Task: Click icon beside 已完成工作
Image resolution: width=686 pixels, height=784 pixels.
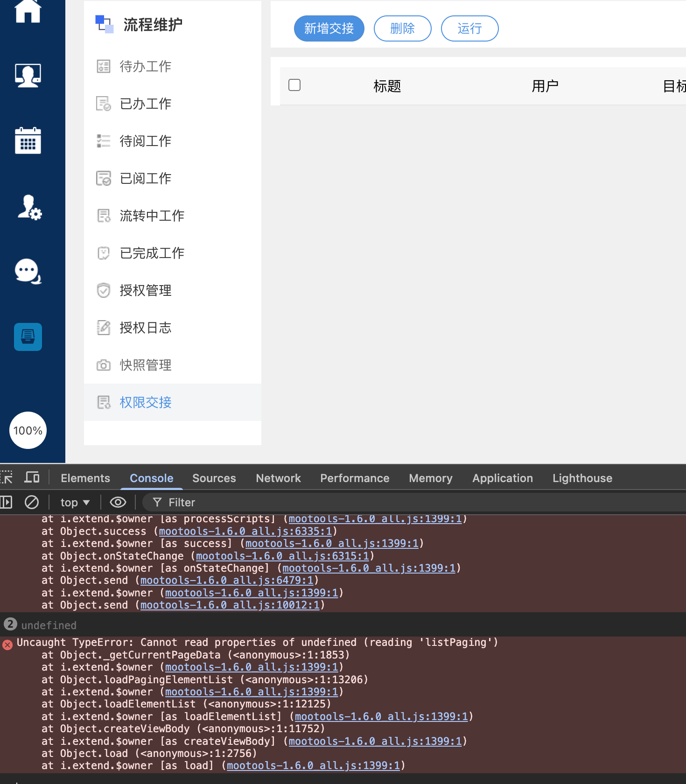Action: [104, 253]
